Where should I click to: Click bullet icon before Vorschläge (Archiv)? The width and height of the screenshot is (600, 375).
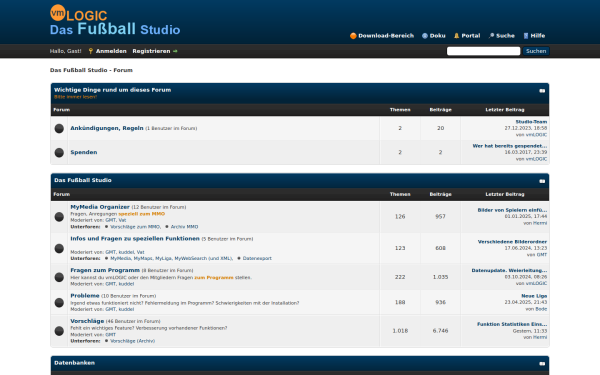[x=106, y=341]
